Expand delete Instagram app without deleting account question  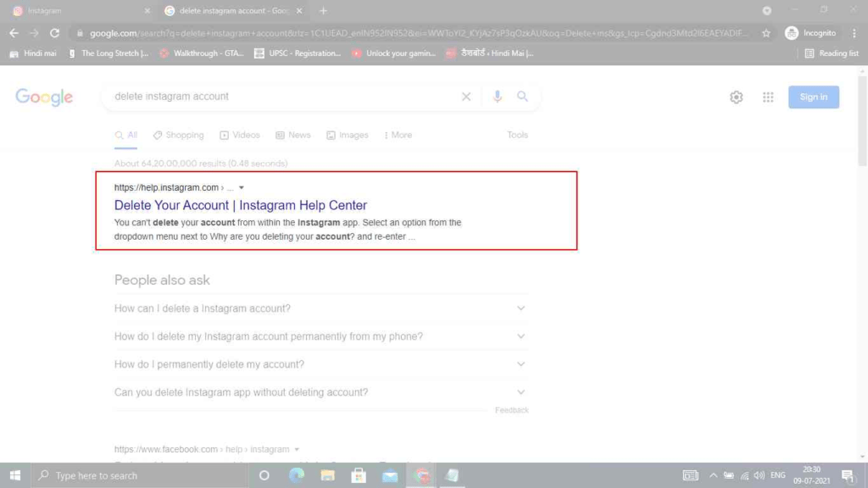(x=321, y=392)
